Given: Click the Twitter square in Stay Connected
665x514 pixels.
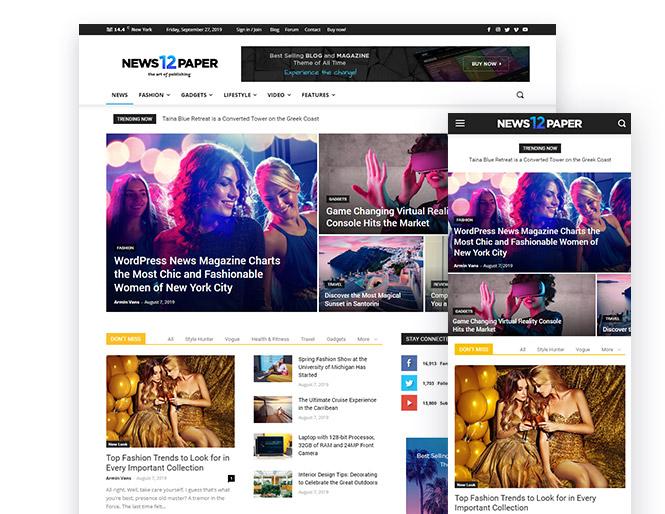Looking at the screenshot, I should pos(409,383).
